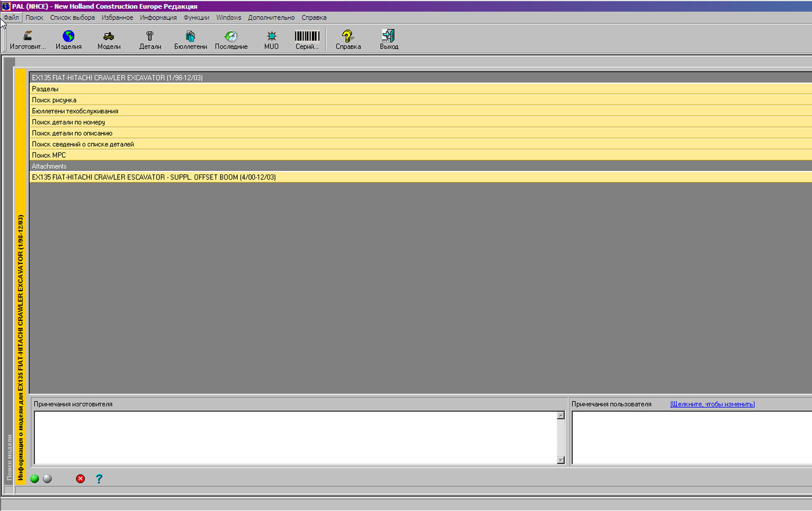Select the SUPPL. OFFSET BOOM attachment row
Viewport: 812px width, 511px height.
point(154,177)
